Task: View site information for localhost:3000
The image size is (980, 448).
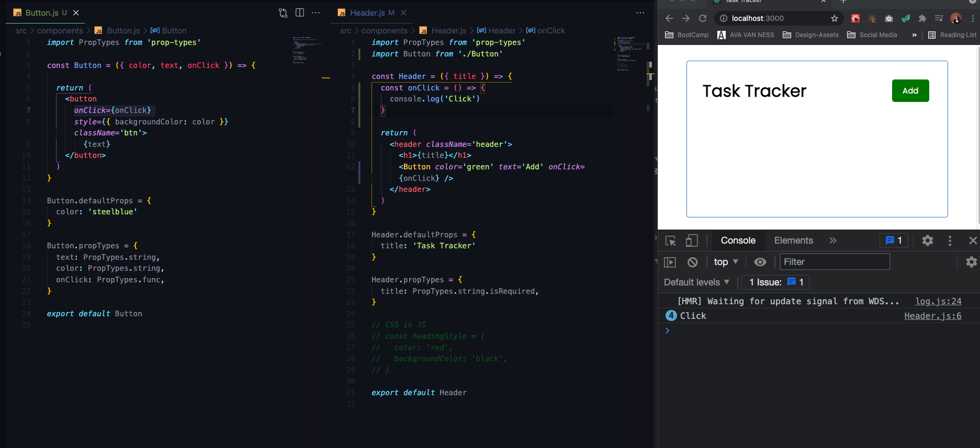Action: pyautogui.click(x=724, y=18)
